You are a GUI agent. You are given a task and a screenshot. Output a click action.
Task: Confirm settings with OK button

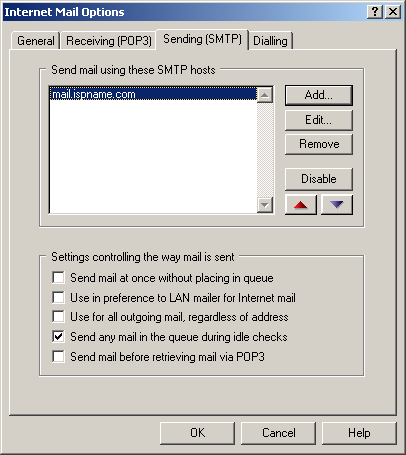click(x=197, y=433)
